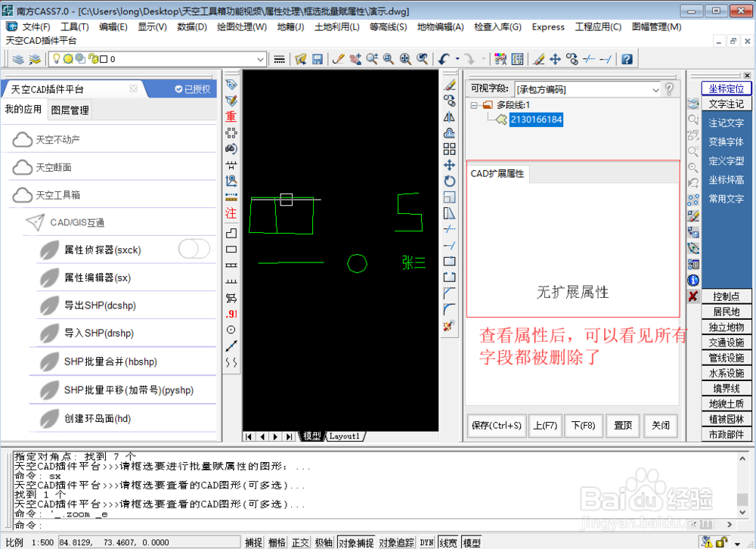Click 下(F8) button
756x549 pixels.
(x=583, y=426)
